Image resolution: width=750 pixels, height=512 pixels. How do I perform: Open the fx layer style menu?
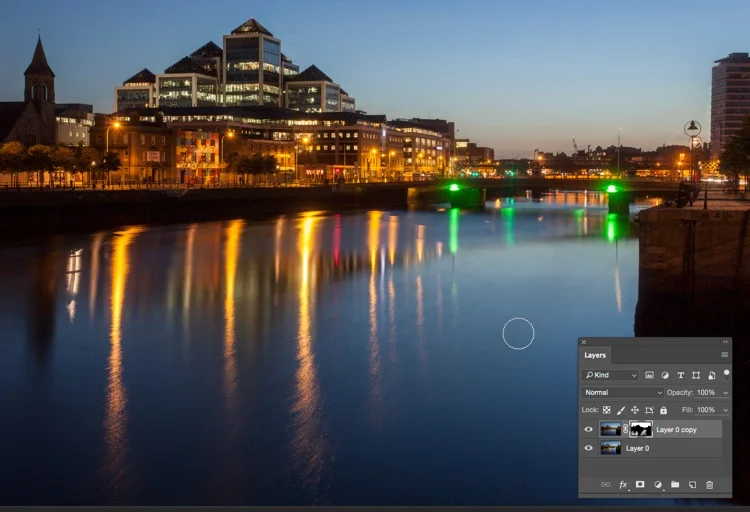click(x=623, y=485)
